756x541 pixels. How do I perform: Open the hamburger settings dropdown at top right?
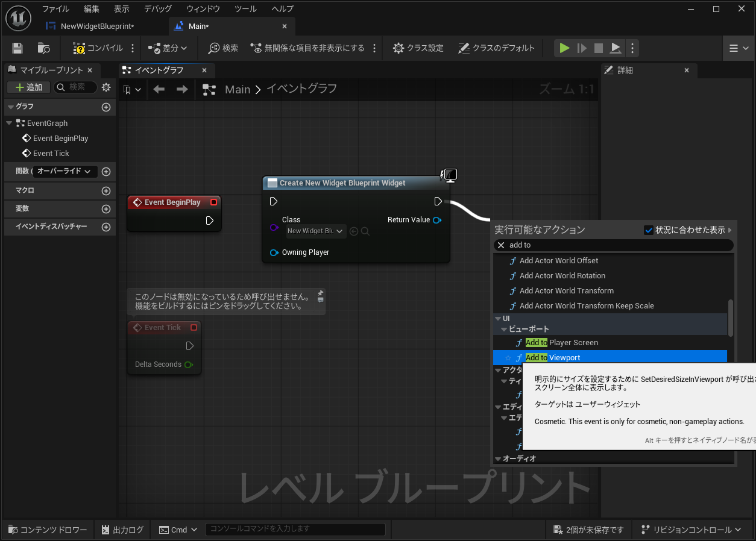tap(739, 48)
